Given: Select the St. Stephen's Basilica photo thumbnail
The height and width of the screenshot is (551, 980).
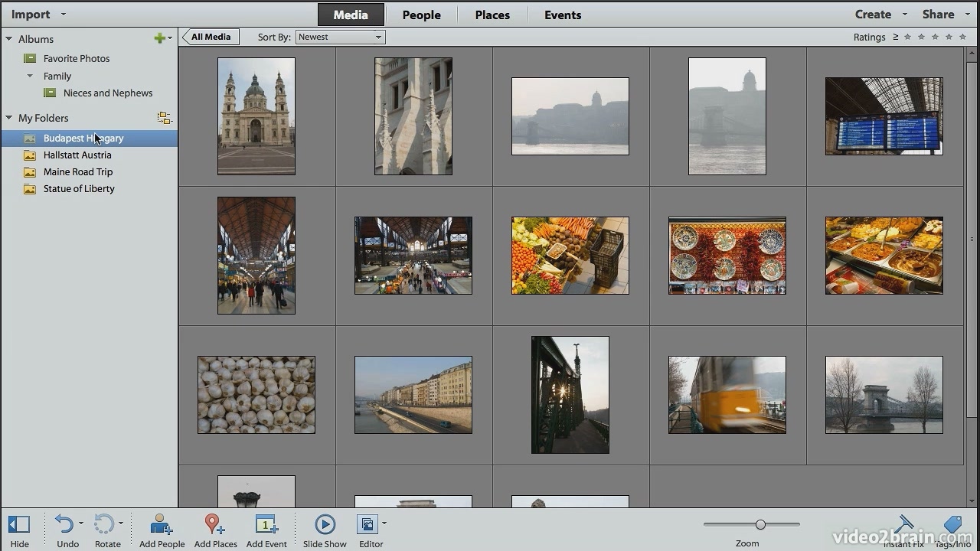Looking at the screenshot, I should (x=256, y=116).
